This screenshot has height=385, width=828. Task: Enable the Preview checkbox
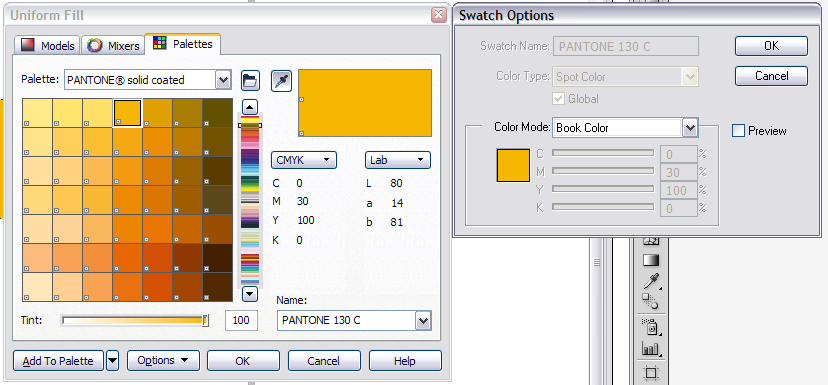pos(738,130)
